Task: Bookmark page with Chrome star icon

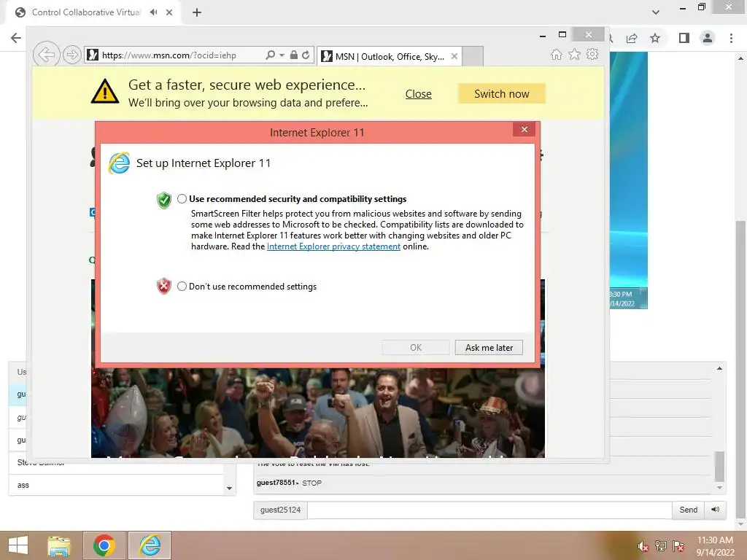Action: pyautogui.click(x=655, y=38)
